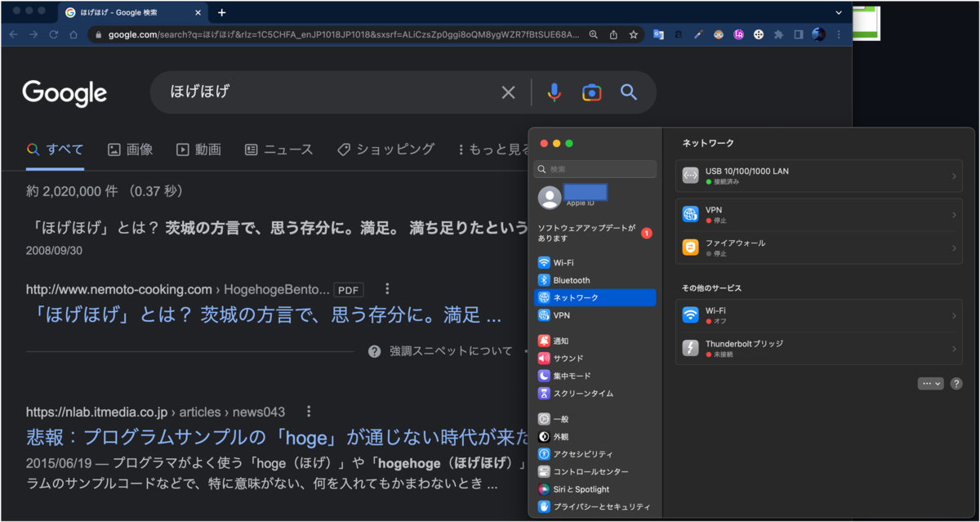
Task: Select 一般 in settings sidebar
Action: (595, 419)
